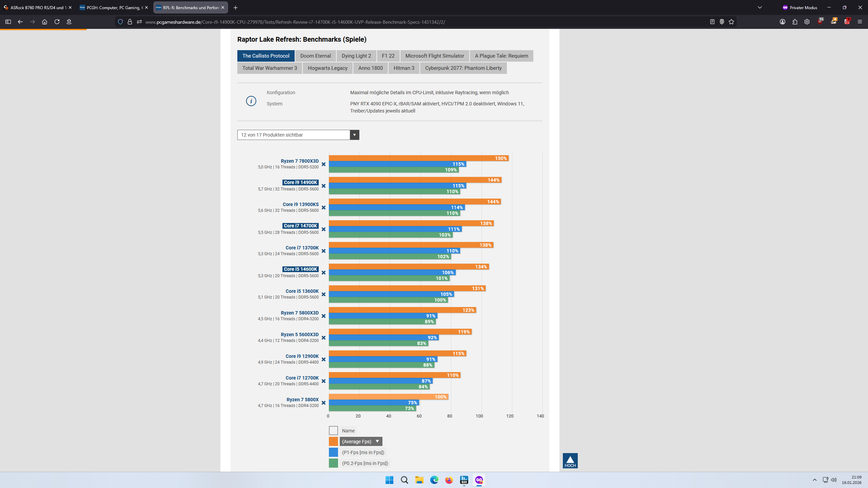868x488 pixels.
Task: Switch to Doom Eternal benchmark tab
Action: pyautogui.click(x=315, y=56)
